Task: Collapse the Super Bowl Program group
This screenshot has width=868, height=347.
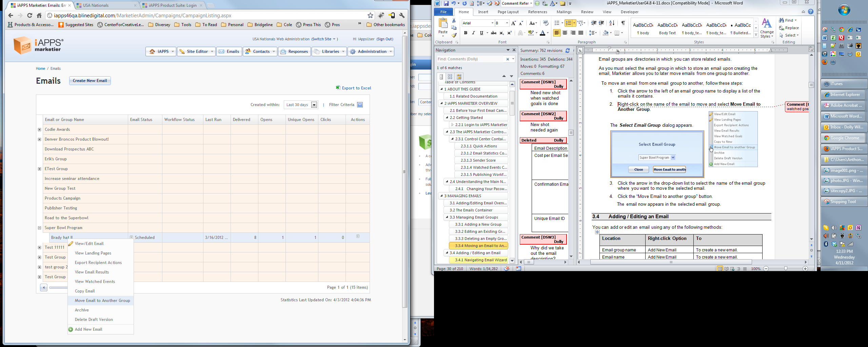Action: (x=39, y=228)
